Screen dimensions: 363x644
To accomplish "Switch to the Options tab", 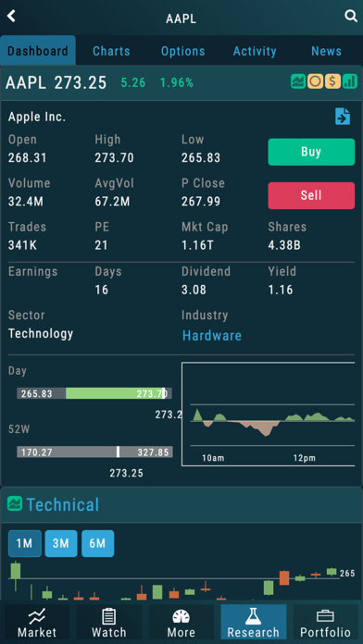I will coord(183,51).
